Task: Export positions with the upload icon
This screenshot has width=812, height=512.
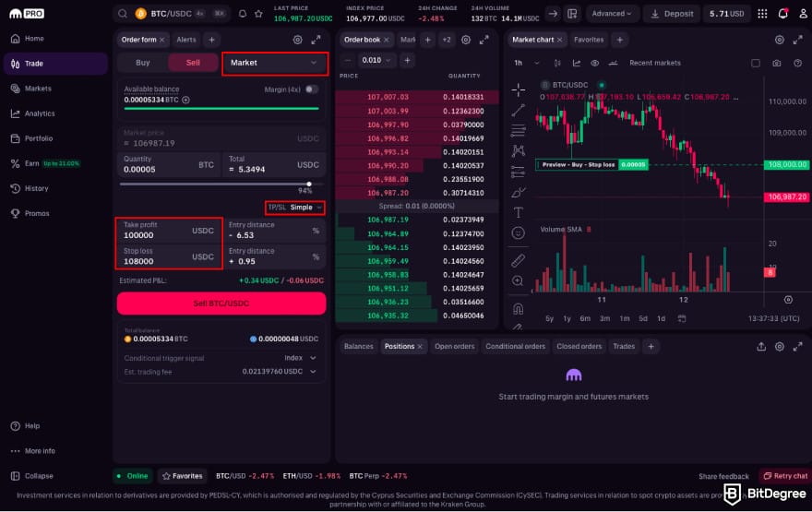Action: coord(760,346)
